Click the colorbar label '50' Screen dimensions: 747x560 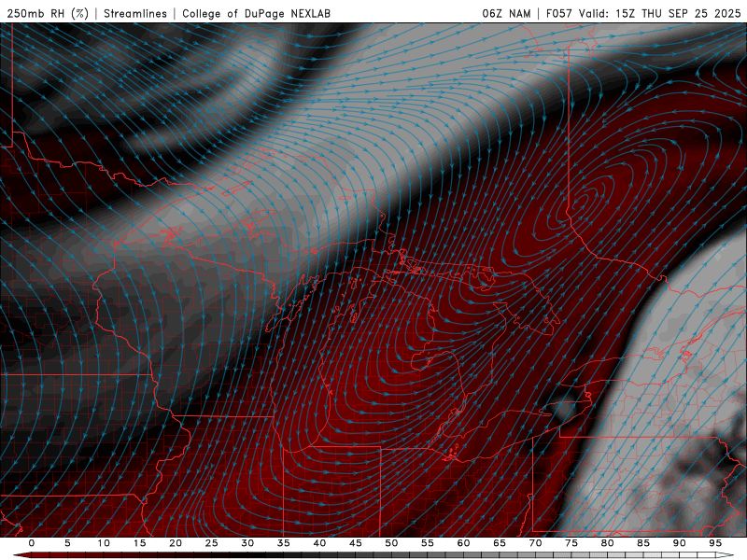click(x=391, y=543)
